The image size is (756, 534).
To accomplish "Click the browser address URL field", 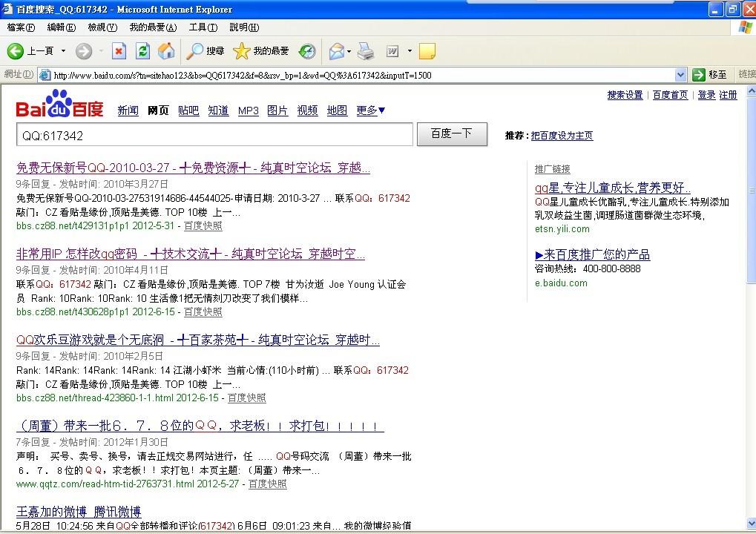I will pyautogui.click(x=364, y=75).
